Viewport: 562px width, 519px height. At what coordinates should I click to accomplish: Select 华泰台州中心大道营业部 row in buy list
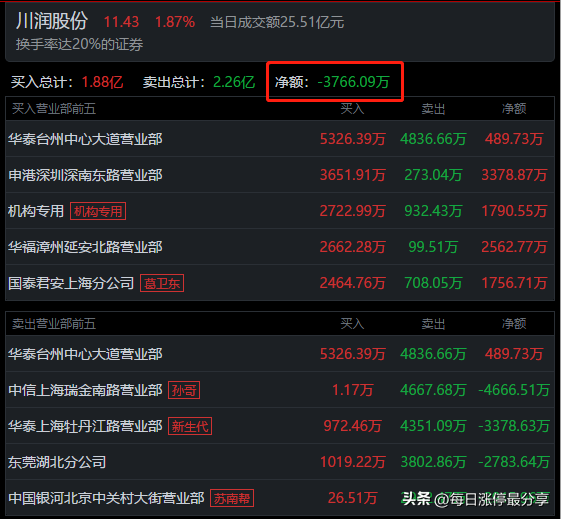tap(280, 139)
